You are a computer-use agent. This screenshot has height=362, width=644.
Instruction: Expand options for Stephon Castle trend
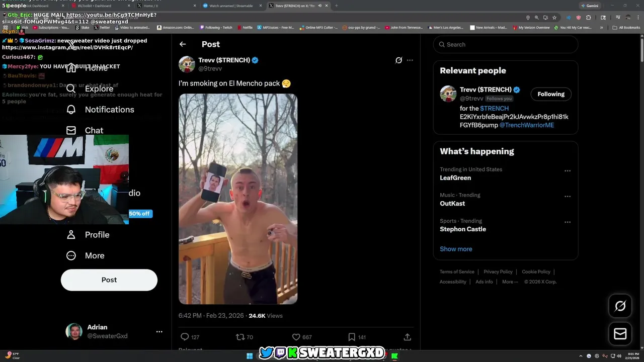568,222
